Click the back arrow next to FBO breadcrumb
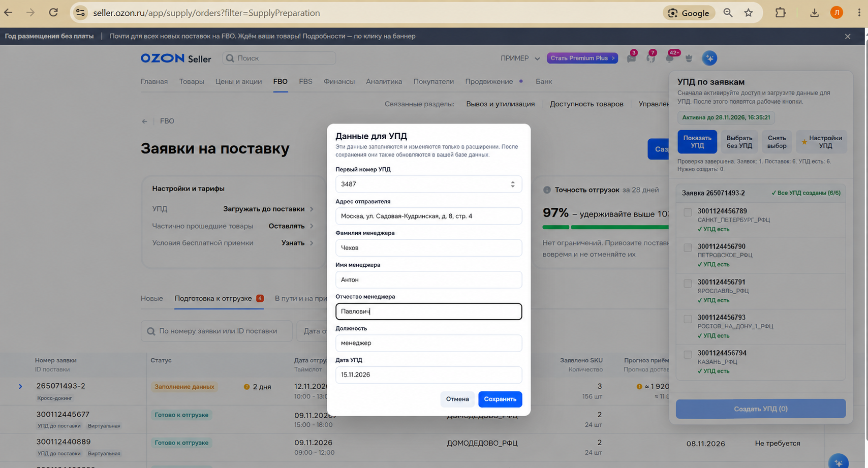 click(x=145, y=121)
